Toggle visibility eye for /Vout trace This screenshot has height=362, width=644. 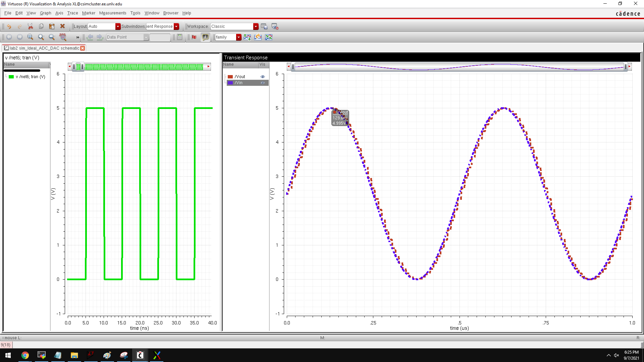point(263,77)
